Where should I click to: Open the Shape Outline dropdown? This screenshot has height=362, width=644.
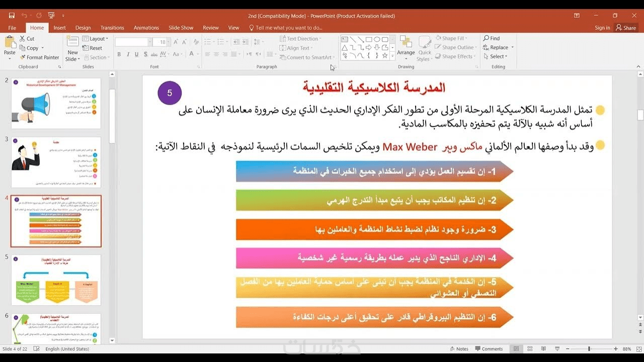coord(455,47)
